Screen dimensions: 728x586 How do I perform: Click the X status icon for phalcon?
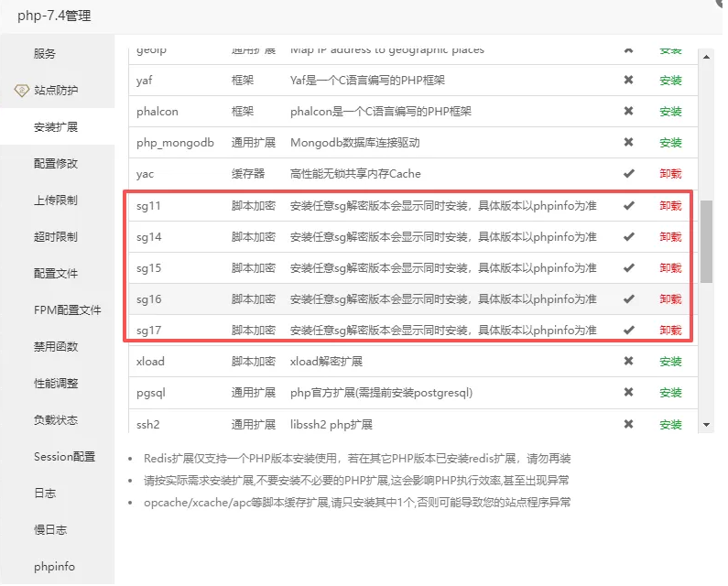click(628, 111)
